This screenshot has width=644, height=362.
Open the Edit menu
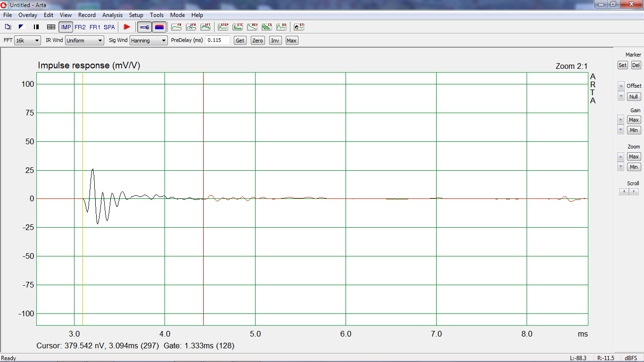coord(49,15)
